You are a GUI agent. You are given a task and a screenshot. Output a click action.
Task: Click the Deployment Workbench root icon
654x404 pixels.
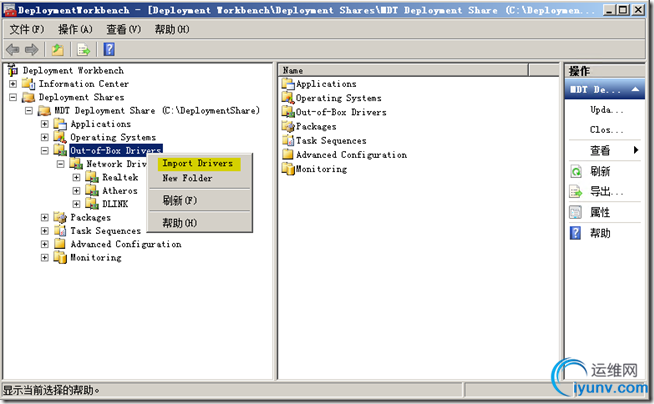point(13,70)
